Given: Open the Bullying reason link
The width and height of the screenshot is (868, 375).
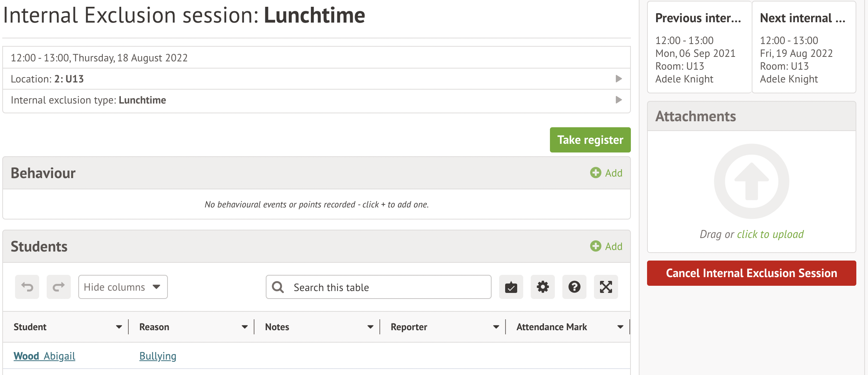Looking at the screenshot, I should 158,356.
